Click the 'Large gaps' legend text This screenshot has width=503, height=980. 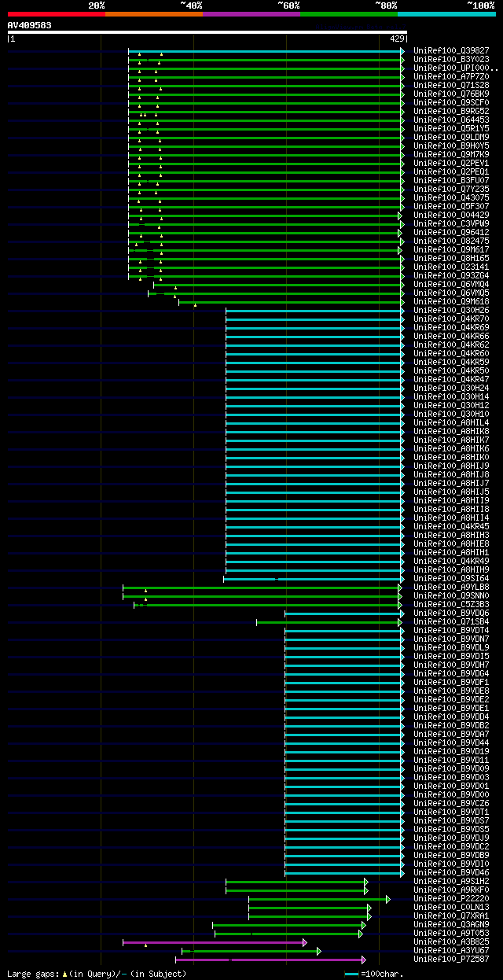click(32, 974)
